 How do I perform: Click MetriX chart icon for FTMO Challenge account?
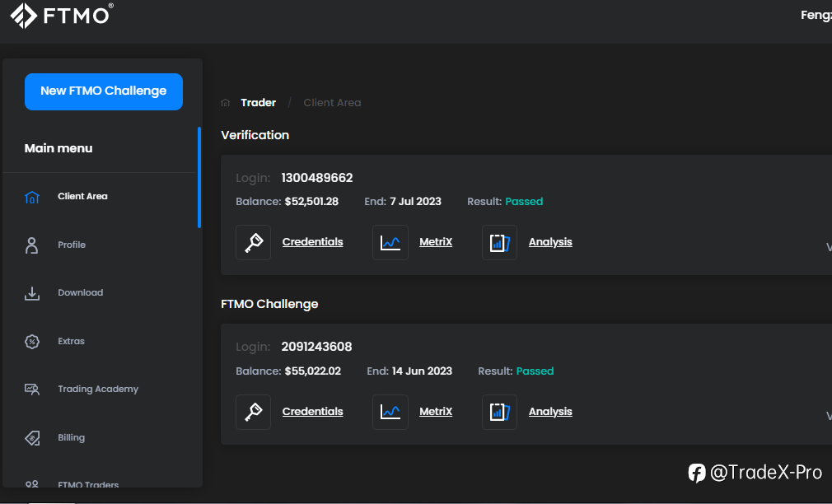[390, 413]
